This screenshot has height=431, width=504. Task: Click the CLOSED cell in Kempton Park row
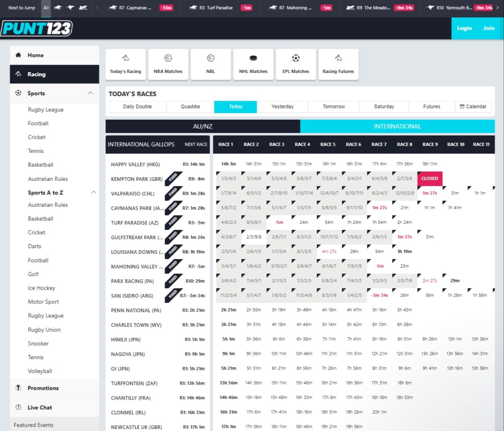[430, 178]
